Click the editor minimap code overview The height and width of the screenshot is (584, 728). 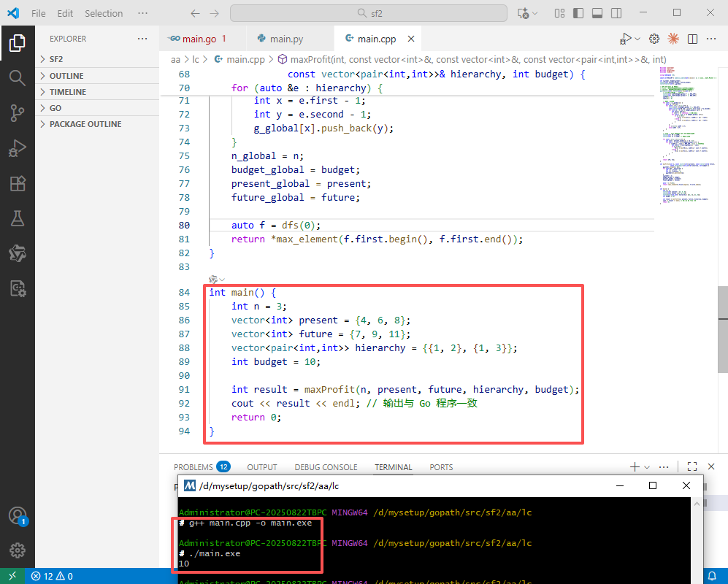[x=688, y=137]
